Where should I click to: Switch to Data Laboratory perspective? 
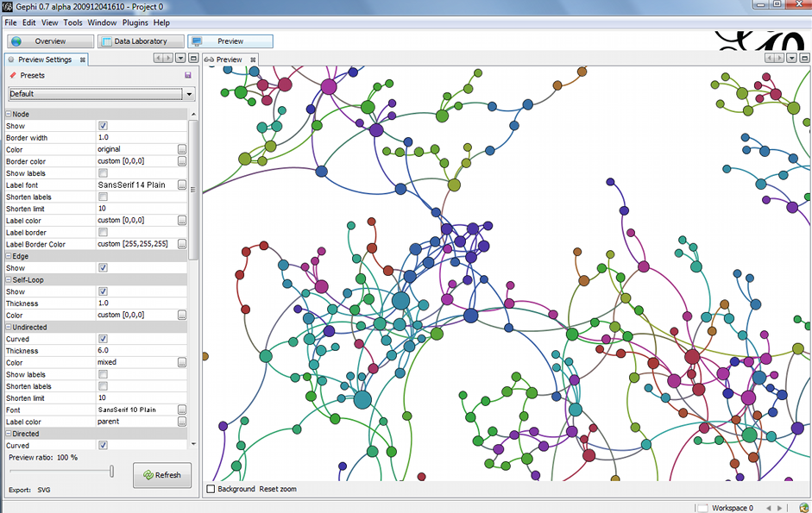click(x=141, y=41)
